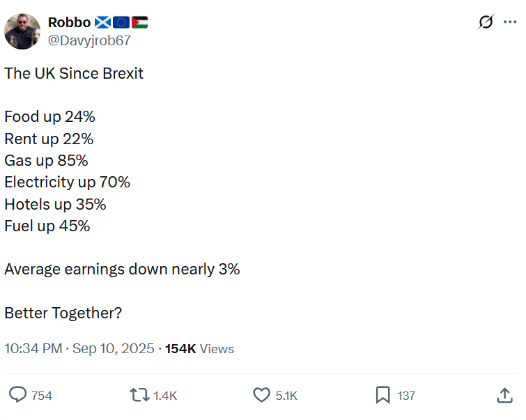Open Robbo's profile picture
The image size is (526, 420).
click(x=22, y=31)
